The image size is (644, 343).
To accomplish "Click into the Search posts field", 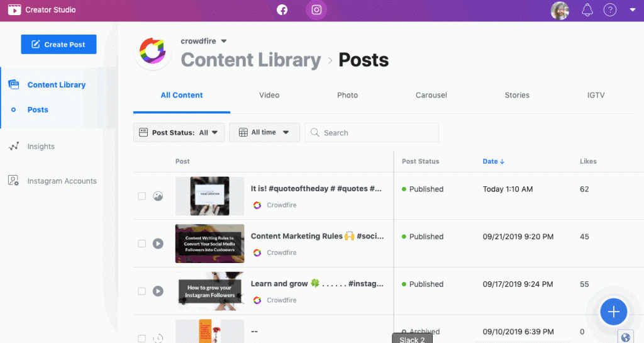I will 377,133.
